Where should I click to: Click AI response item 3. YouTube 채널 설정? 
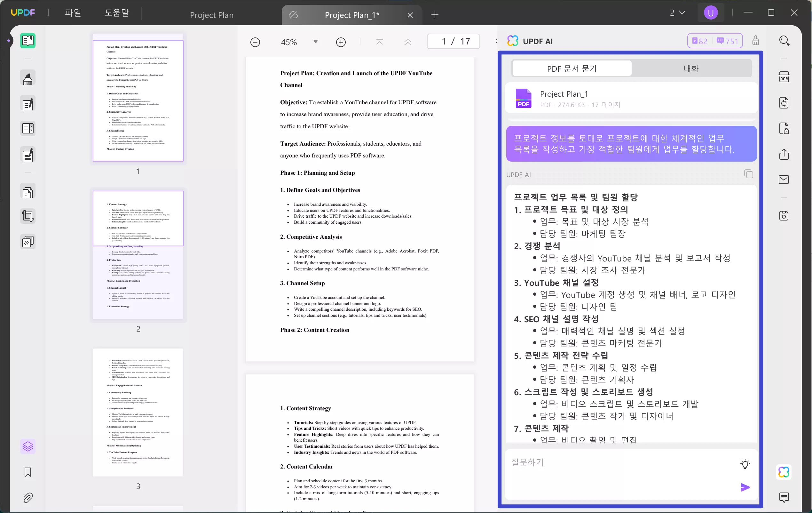pos(556,283)
